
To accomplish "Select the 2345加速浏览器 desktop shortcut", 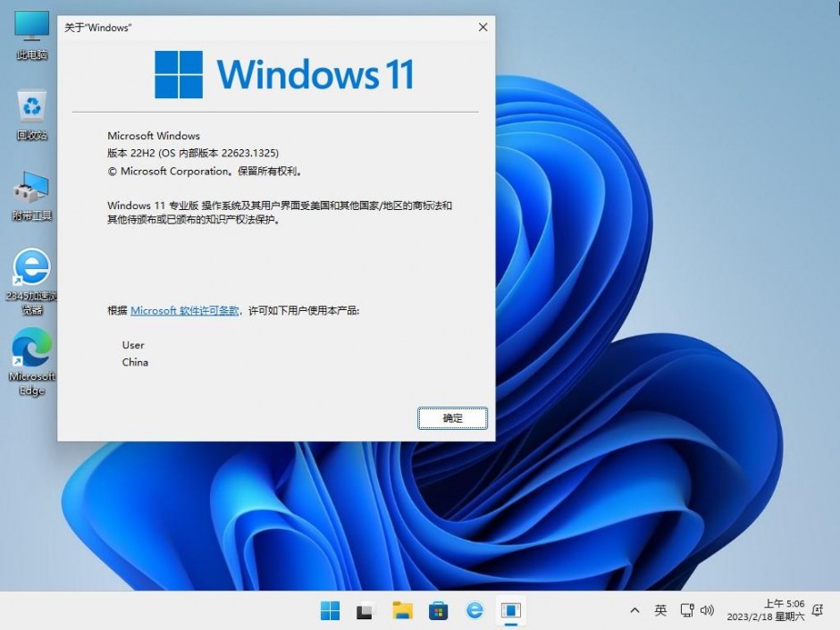I will (31, 281).
